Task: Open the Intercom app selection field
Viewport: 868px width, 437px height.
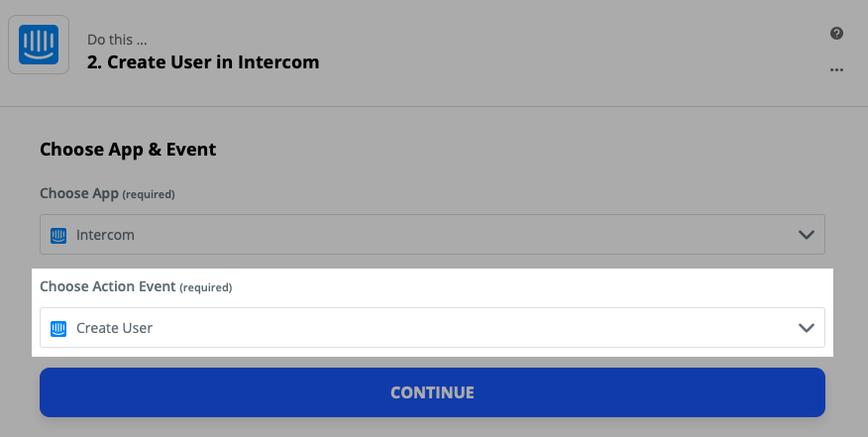Action: [432, 235]
